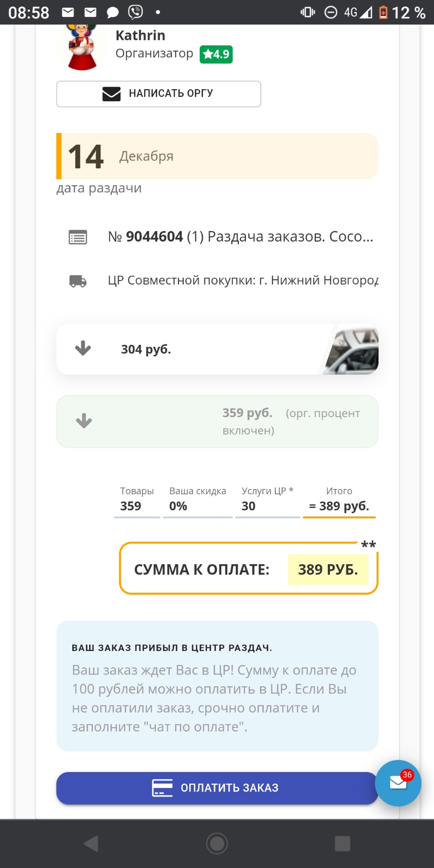Tap the delivery truck icon
The width and height of the screenshot is (434, 868).
78,281
